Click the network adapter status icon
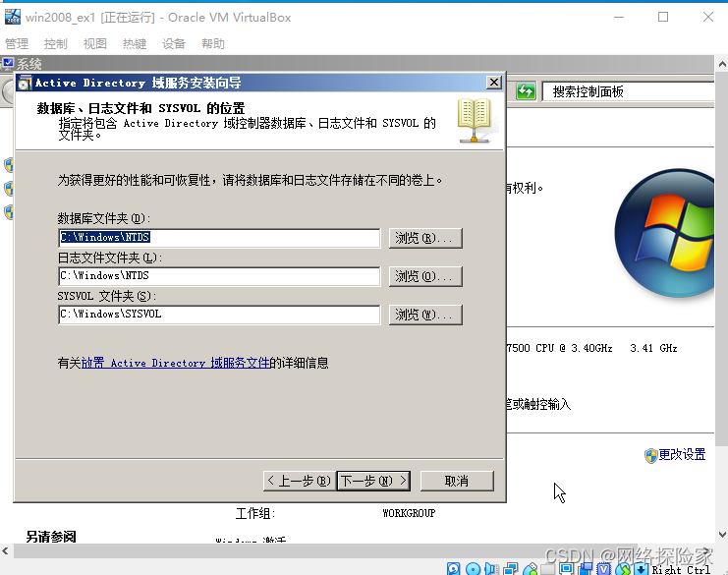 point(511,569)
